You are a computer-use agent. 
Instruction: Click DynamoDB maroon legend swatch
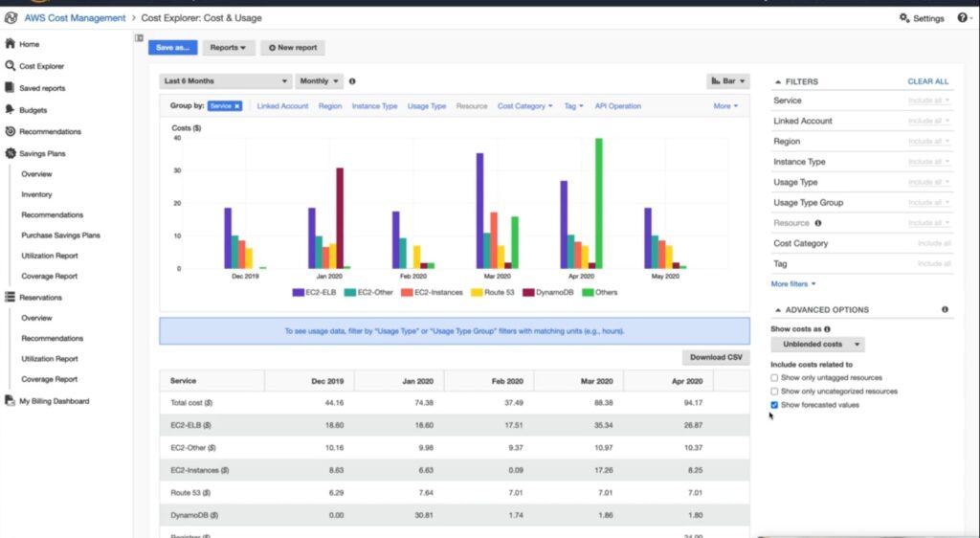click(528, 292)
